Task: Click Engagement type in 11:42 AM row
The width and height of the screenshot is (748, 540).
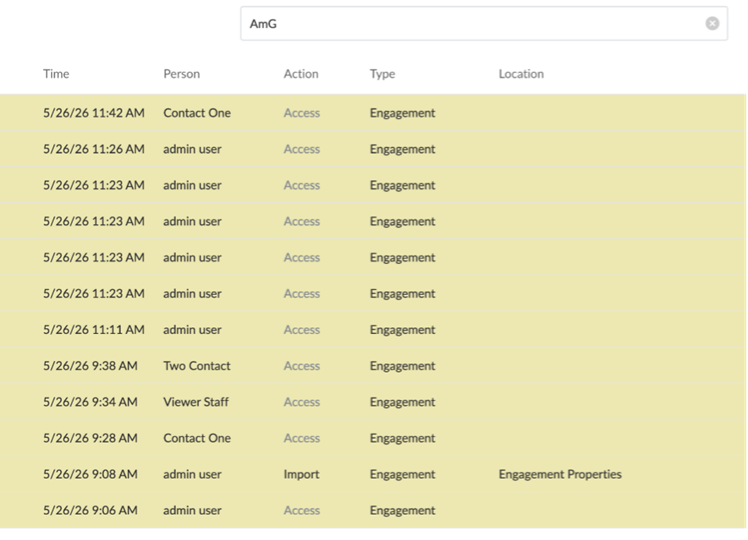Action: pyautogui.click(x=402, y=114)
